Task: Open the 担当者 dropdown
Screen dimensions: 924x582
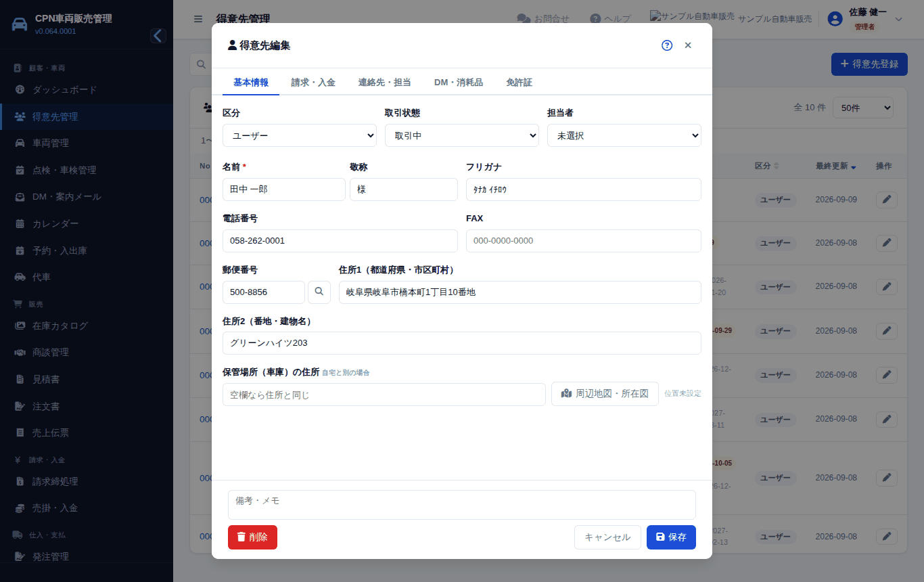Action: coord(624,135)
